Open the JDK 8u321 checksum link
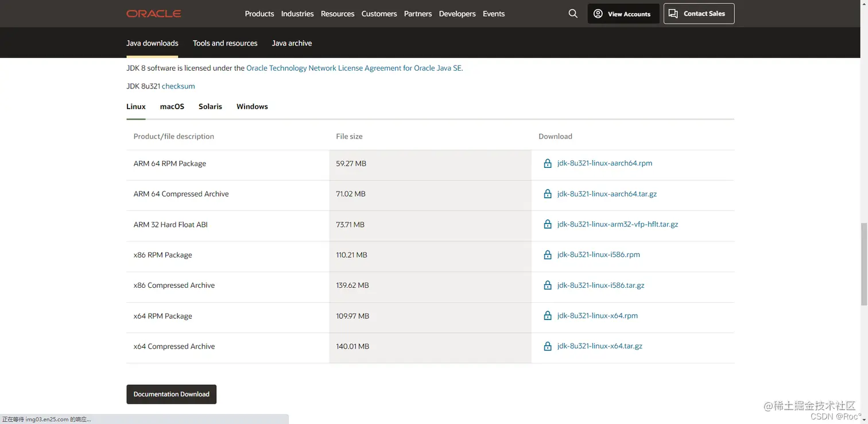Viewport: 868px width, 424px height. click(178, 86)
